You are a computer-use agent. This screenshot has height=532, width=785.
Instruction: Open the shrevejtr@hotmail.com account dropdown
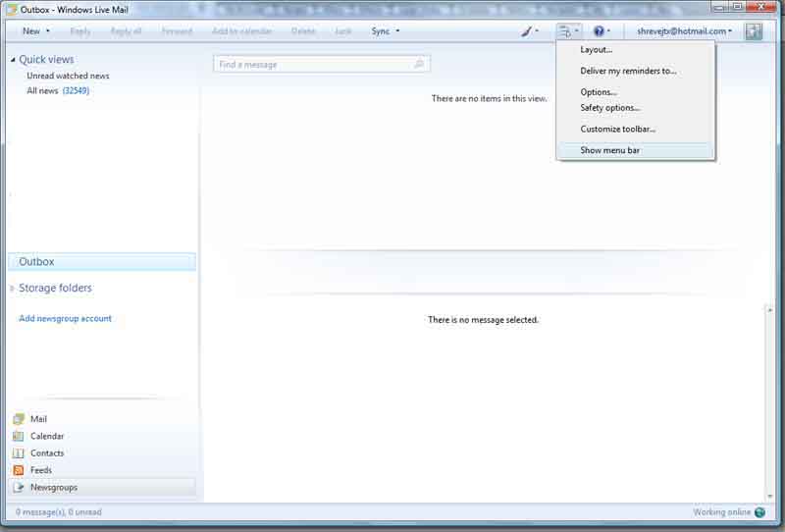(684, 31)
